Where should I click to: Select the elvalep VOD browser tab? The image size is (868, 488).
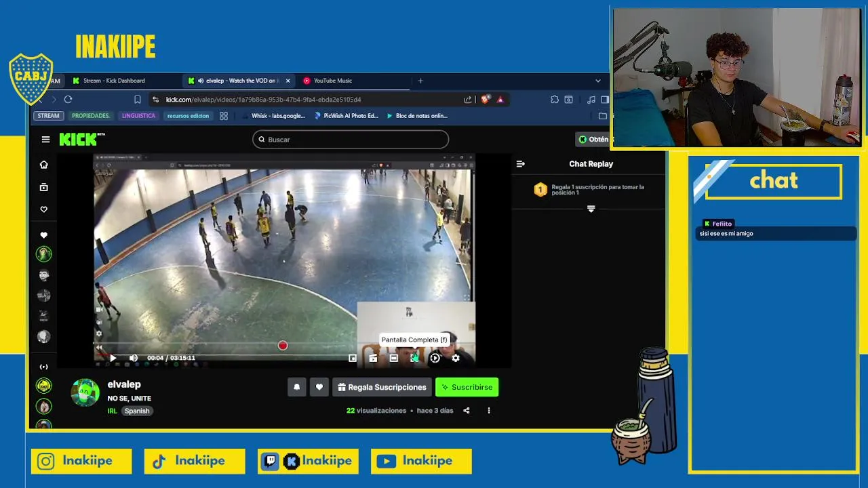click(239, 81)
